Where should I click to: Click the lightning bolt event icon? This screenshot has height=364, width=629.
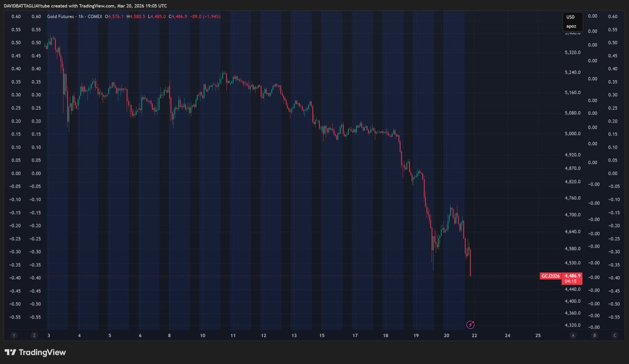471,325
